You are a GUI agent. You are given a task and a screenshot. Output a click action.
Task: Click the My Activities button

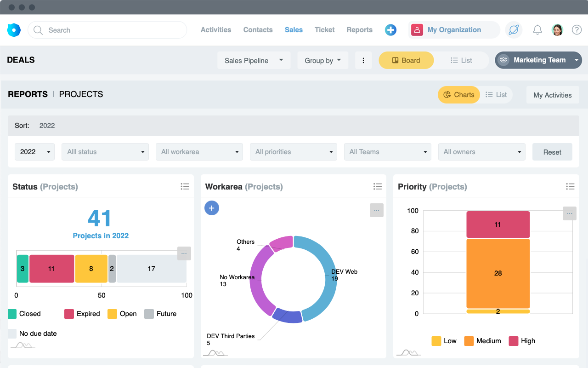(x=552, y=95)
